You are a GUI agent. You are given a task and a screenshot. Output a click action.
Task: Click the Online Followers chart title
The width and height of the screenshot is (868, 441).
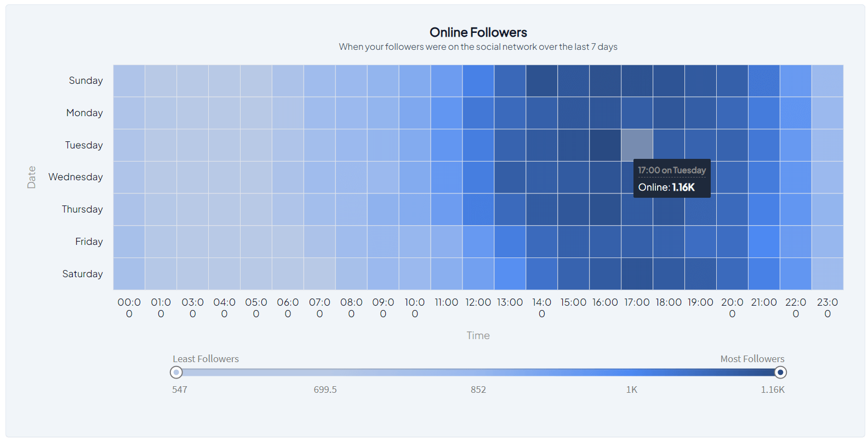(x=478, y=32)
